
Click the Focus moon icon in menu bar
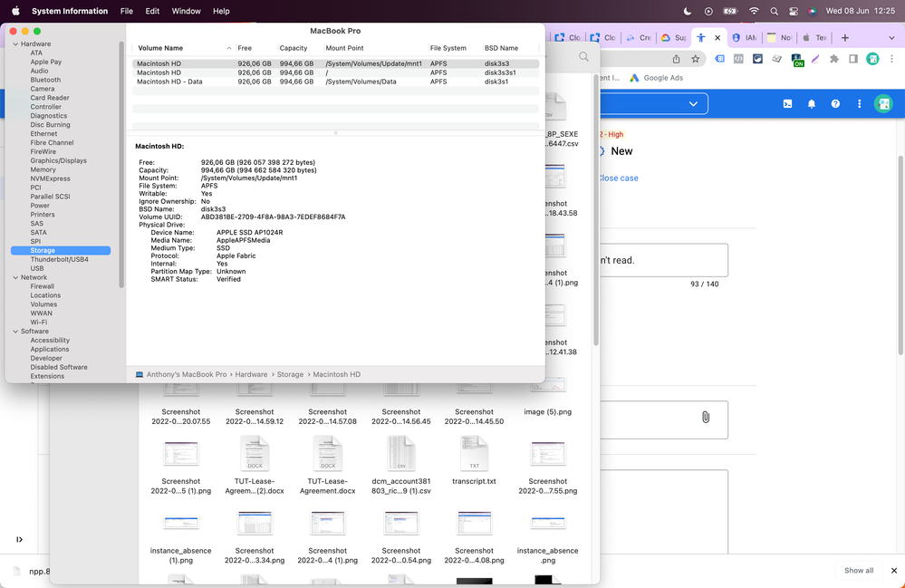click(688, 11)
